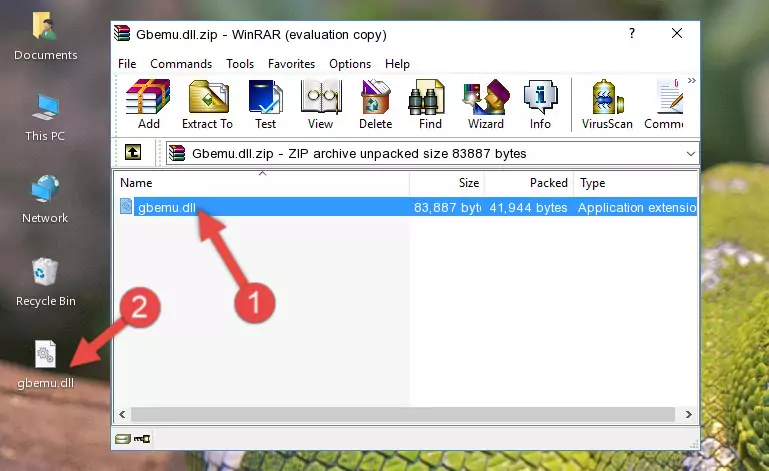
Task: Click the Delete toolbar icon
Action: (376, 104)
